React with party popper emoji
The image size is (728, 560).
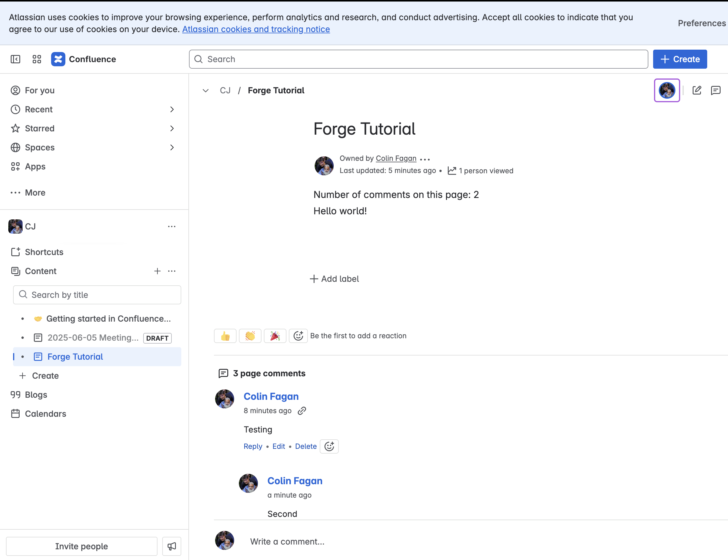[x=275, y=336]
